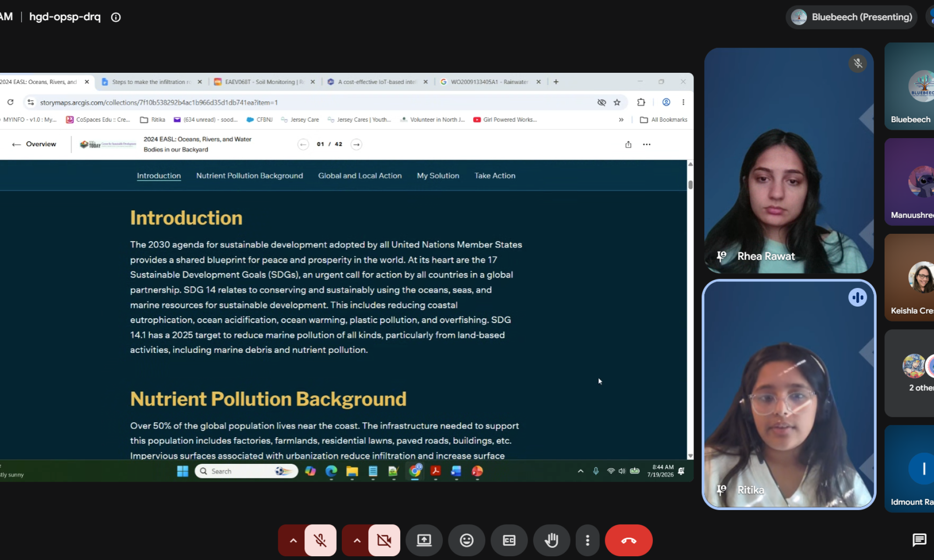Click page scrollbar down arrow
This screenshot has height=560, width=934.
tap(690, 456)
